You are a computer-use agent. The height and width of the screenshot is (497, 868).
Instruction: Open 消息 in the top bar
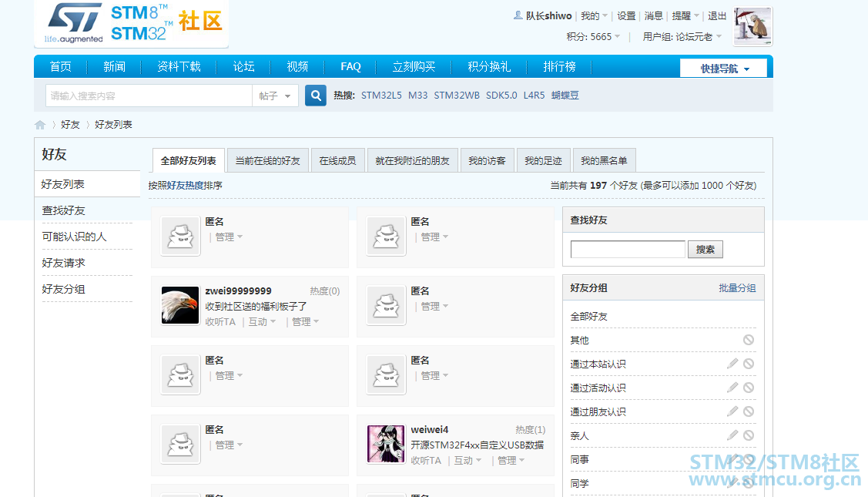click(653, 16)
